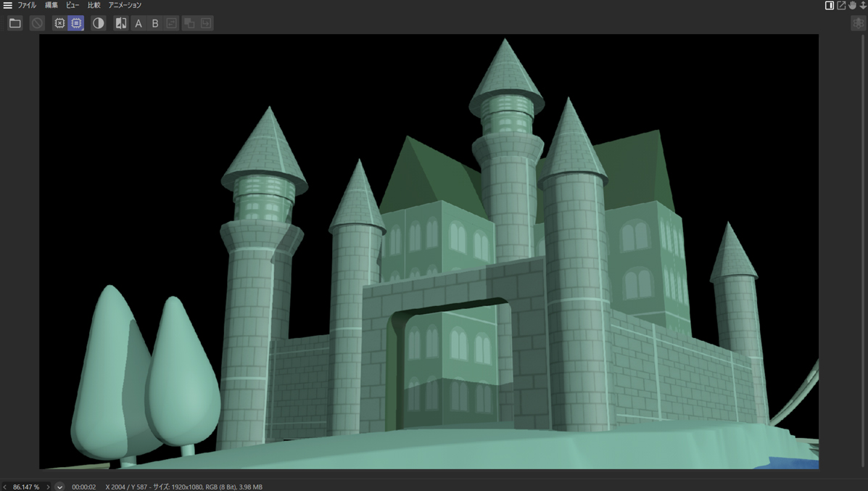Click the 86.147 % zoom field
Screen dimensions: 868x491
(x=26, y=487)
